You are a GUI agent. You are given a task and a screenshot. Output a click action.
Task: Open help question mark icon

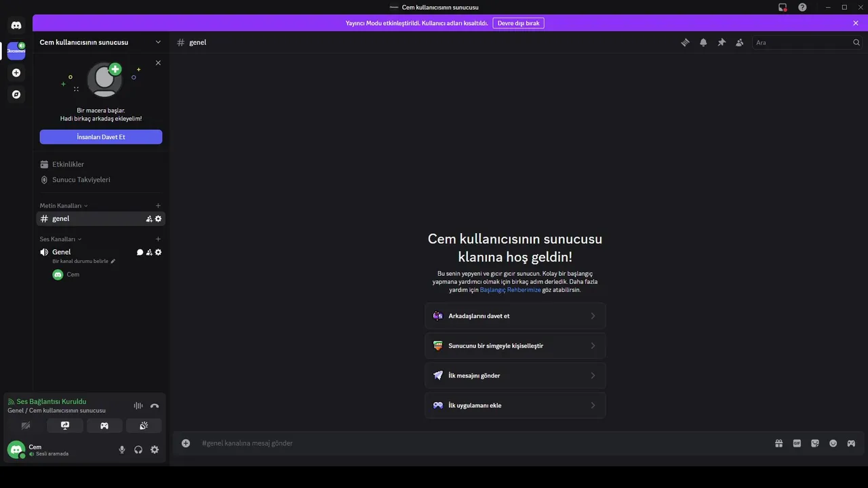click(x=802, y=7)
